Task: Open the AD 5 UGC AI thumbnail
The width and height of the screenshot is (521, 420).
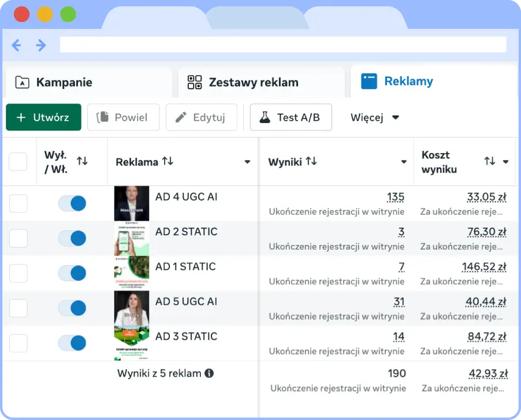Action: tap(132, 308)
